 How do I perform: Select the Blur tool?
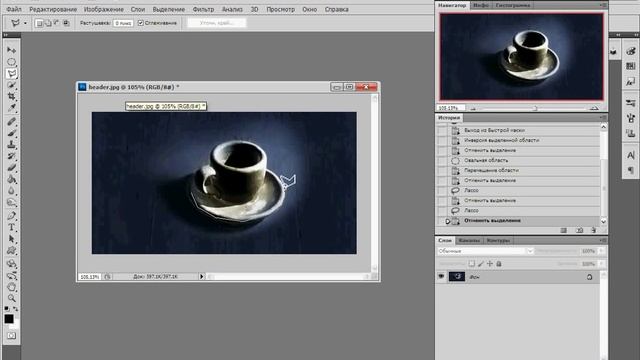11,191
